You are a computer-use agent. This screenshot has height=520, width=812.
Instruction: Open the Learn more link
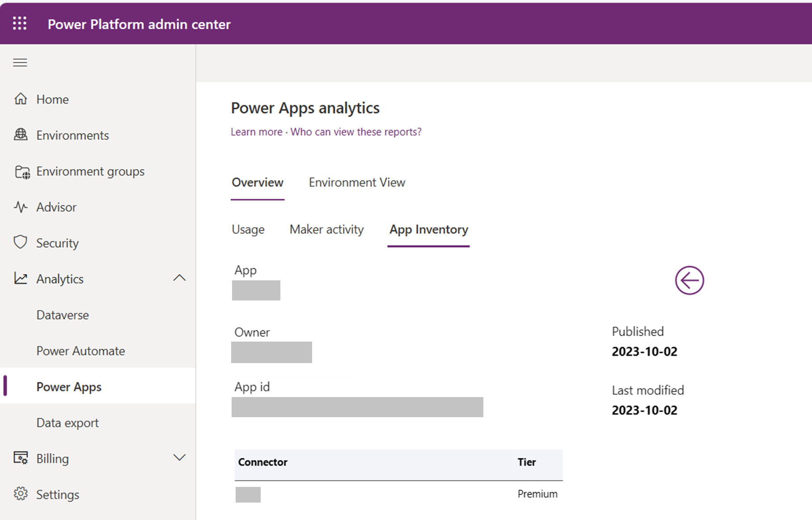pyautogui.click(x=256, y=132)
